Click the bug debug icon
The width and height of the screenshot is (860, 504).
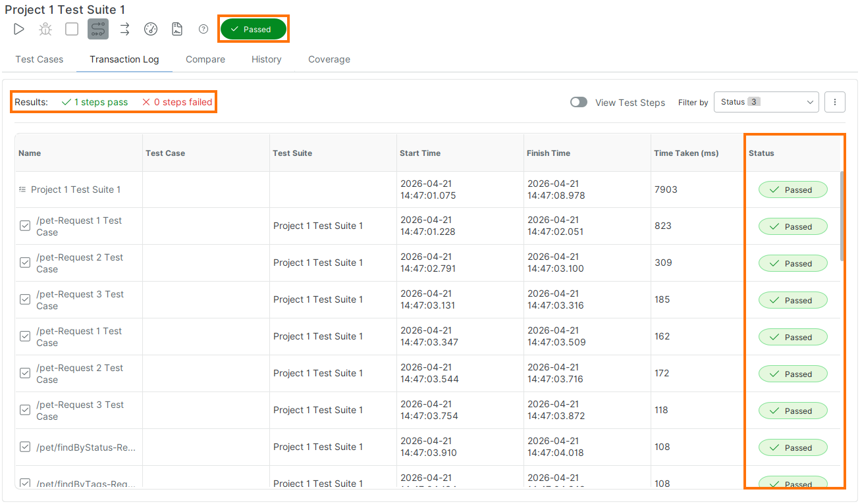point(45,29)
